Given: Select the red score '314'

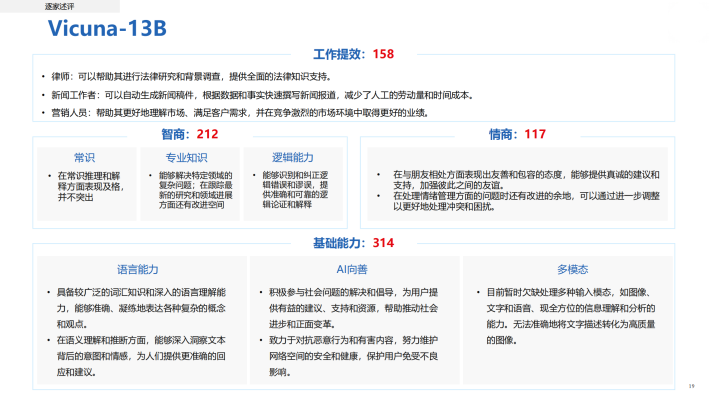Looking at the screenshot, I should tap(383, 243).
